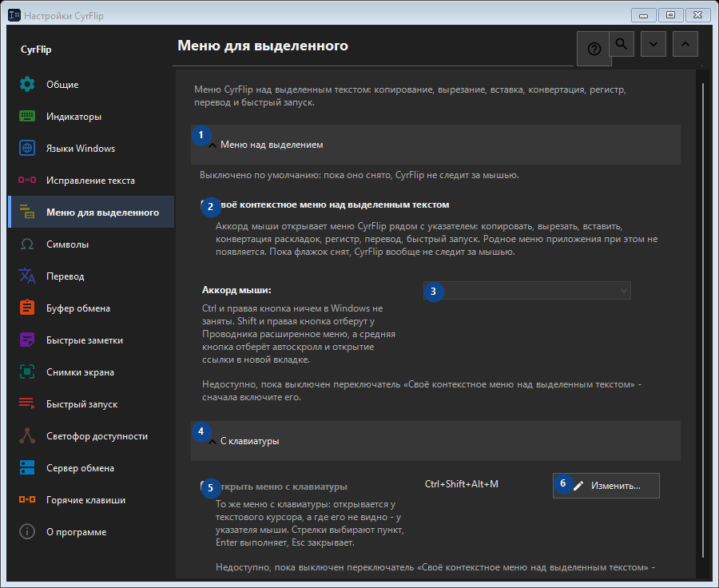The image size is (719, 588).
Task: Click the CyrFlip title in the sidebar
Action: [36, 50]
